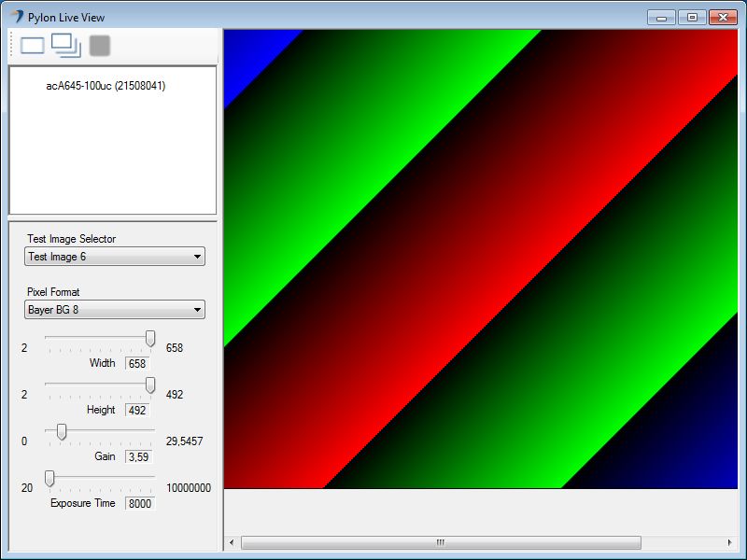
Task: Open the Test Image Selector dropdown
Action: pyautogui.click(x=197, y=256)
